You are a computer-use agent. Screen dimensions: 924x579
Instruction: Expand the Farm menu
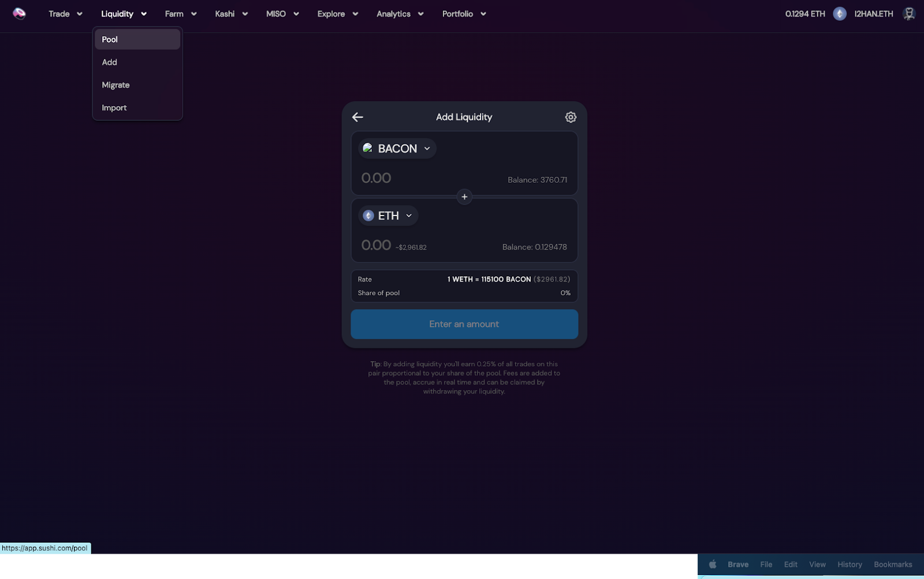pos(181,14)
